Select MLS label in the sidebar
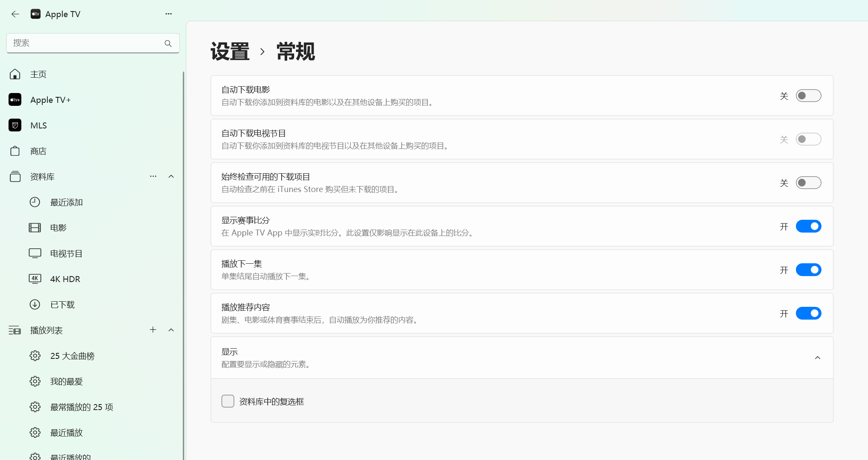 [39, 125]
